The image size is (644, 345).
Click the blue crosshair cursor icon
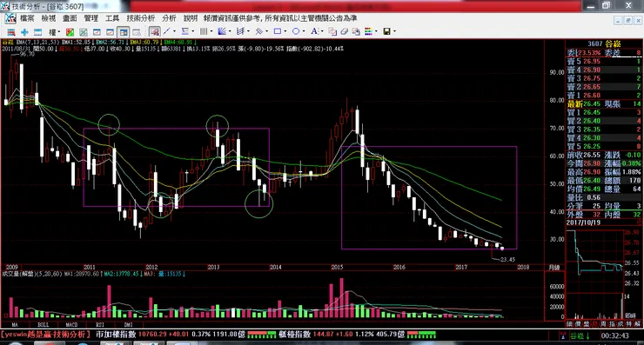pos(24,32)
